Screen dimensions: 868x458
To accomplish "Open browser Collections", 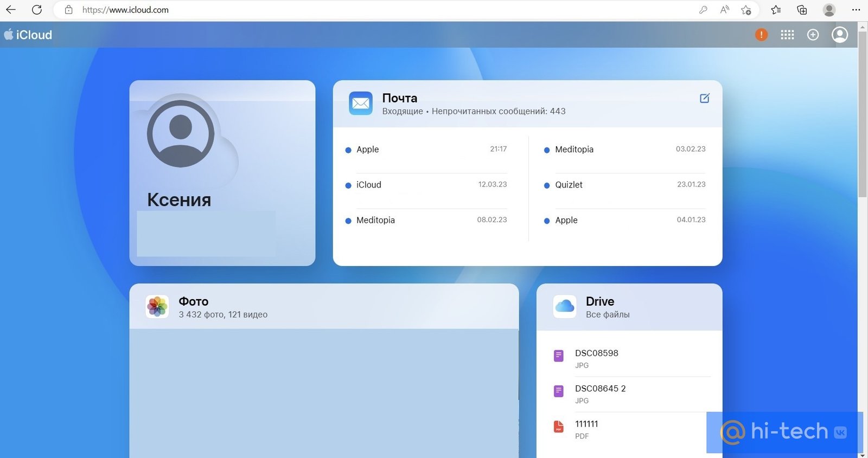I will pyautogui.click(x=802, y=10).
